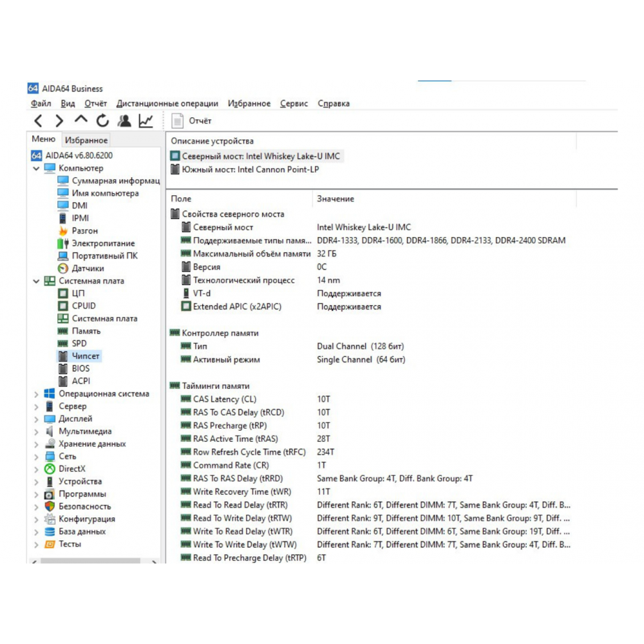Click the Датчики gauge icon
Image resolution: width=644 pixels, height=644 pixels.
click(x=63, y=269)
